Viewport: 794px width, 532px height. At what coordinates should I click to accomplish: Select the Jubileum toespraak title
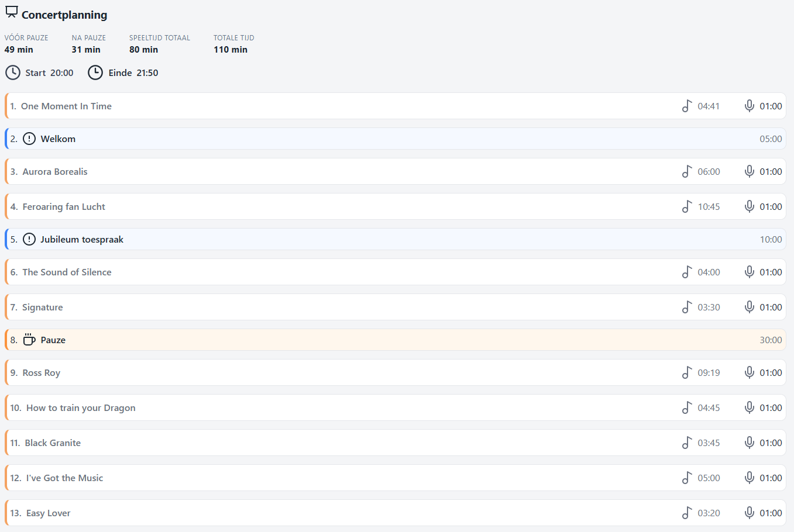pos(82,239)
